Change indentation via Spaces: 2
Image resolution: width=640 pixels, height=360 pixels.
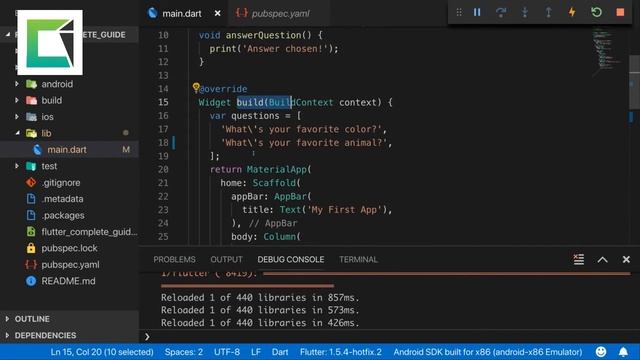coord(184,352)
